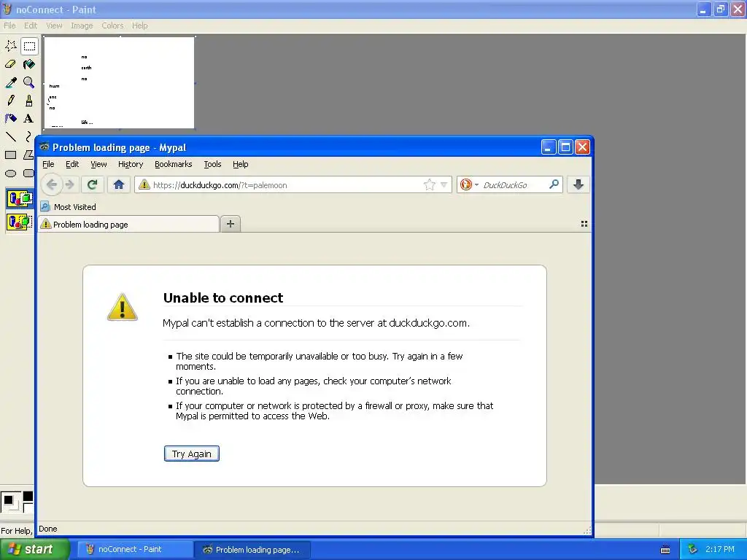Open Mypal File menu
This screenshot has height=560, width=747.
pyautogui.click(x=48, y=164)
